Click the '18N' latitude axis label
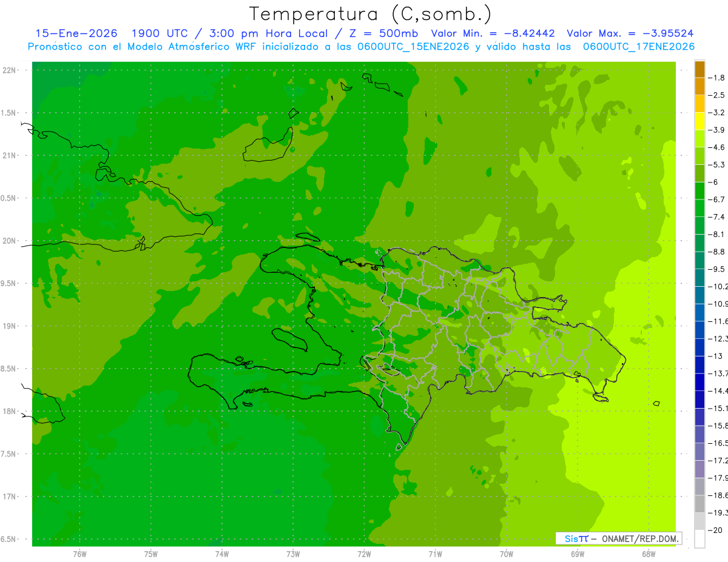728x562 pixels. click(10, 412)
